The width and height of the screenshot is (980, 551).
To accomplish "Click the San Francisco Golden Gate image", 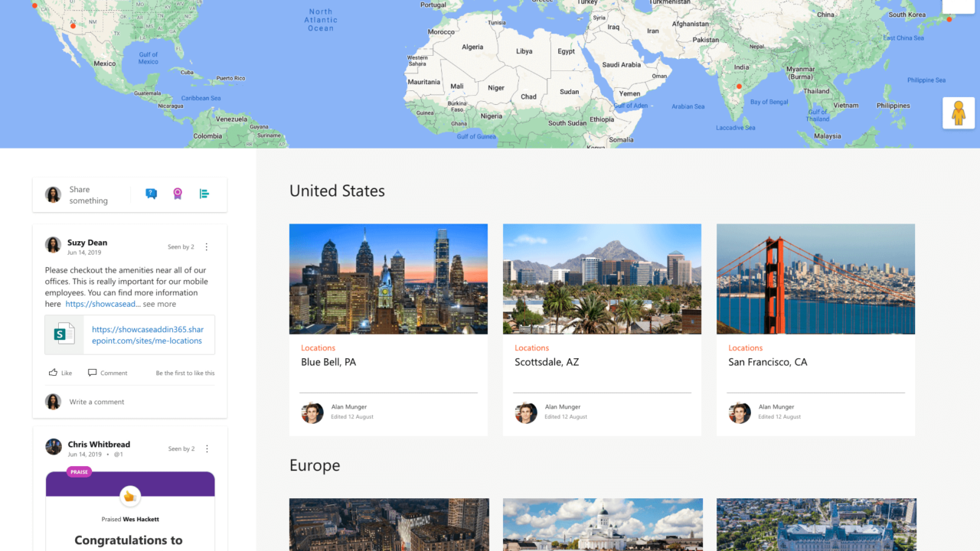I will 815,279.
